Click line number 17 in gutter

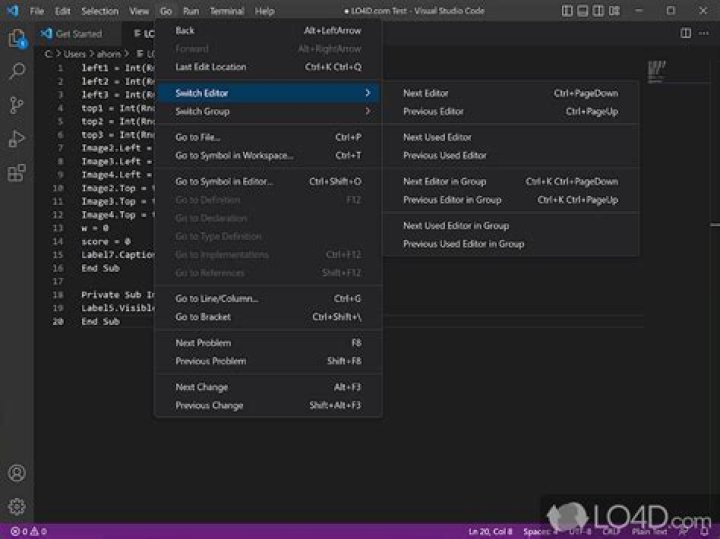58,281
